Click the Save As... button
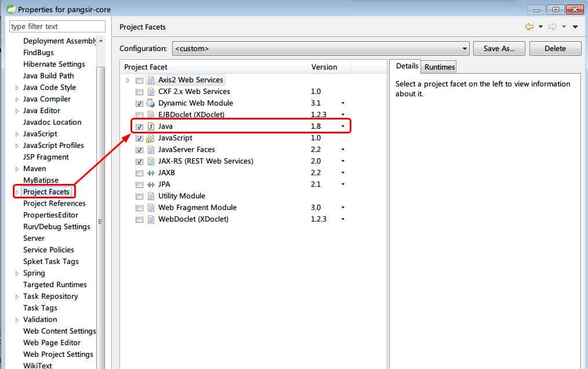The height and width of the screenshot is (369, 588). [499, 48]
